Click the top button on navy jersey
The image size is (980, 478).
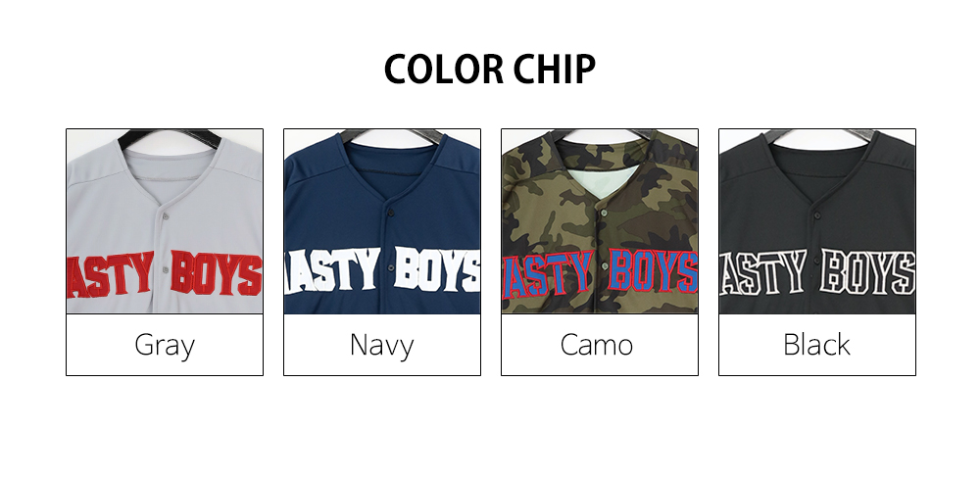click(391, 214)
